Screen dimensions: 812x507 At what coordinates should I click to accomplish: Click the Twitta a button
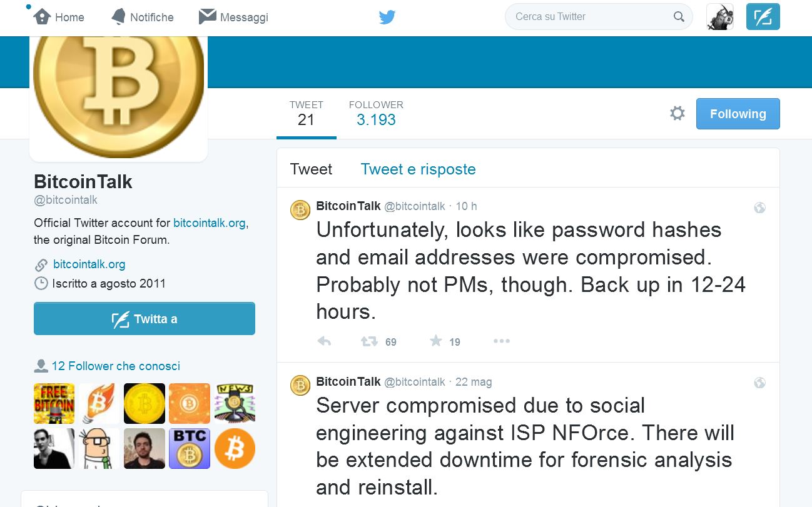pyautogui.click(x=145, y=319)
